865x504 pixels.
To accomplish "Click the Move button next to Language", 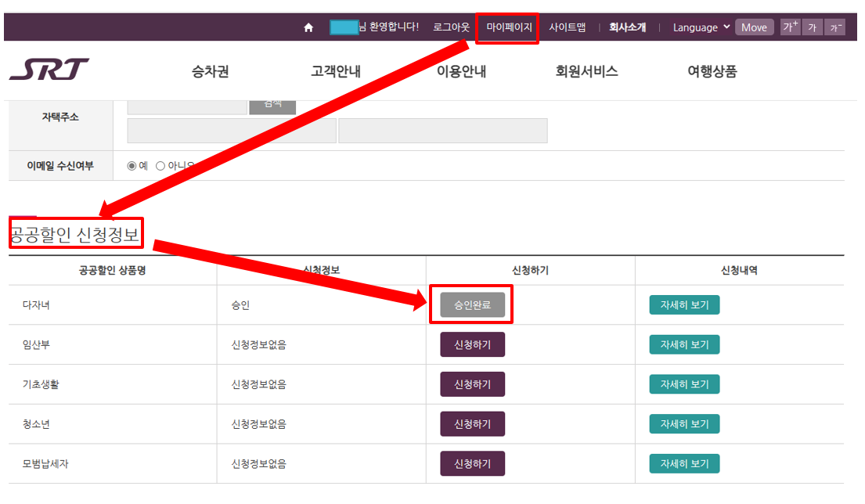I will coord(753,27).
